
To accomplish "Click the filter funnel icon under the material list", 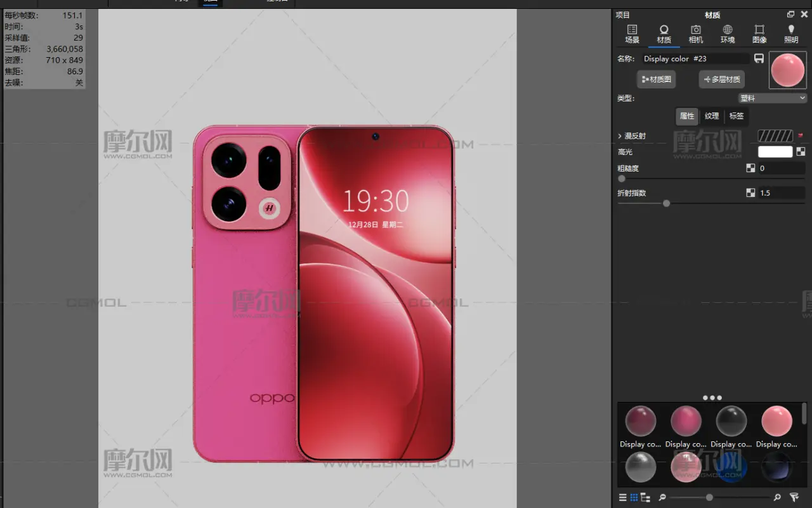I will (794, 497).
